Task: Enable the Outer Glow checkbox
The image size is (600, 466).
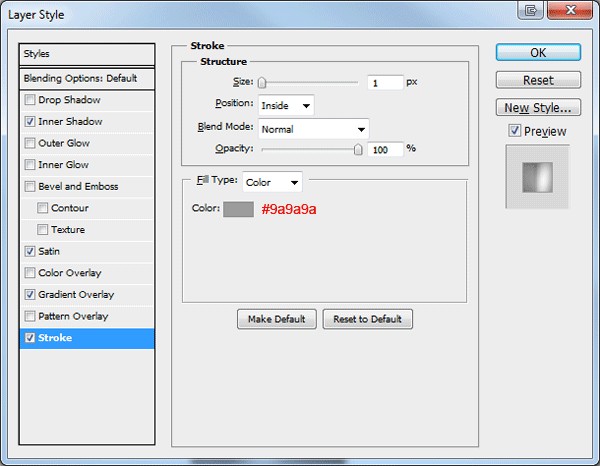Action: (29, 143)
